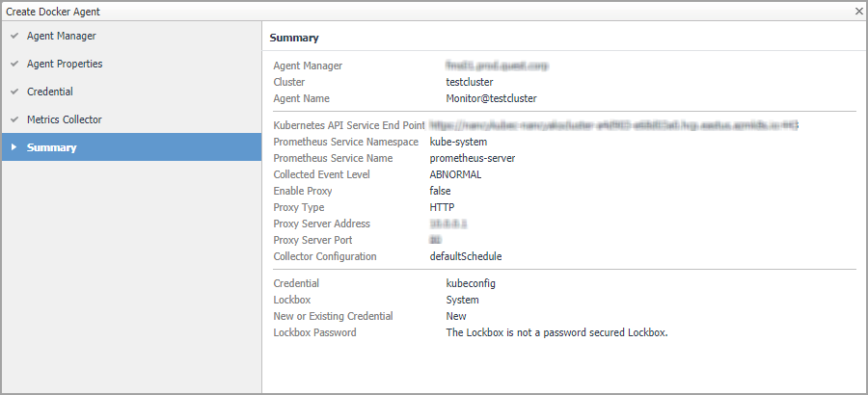Click the blurred Kubernetes API end point URL
The image size is (868, 395).
(614, 125)
